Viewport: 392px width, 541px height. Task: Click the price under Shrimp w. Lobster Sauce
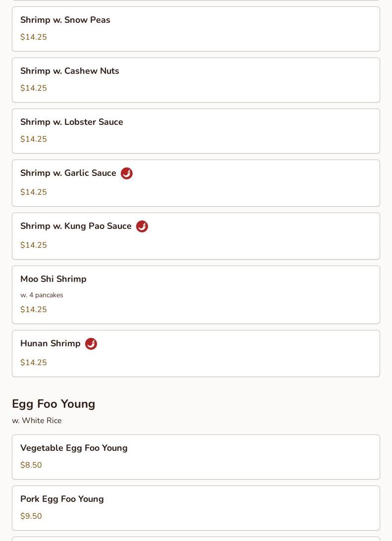point(34,139)
